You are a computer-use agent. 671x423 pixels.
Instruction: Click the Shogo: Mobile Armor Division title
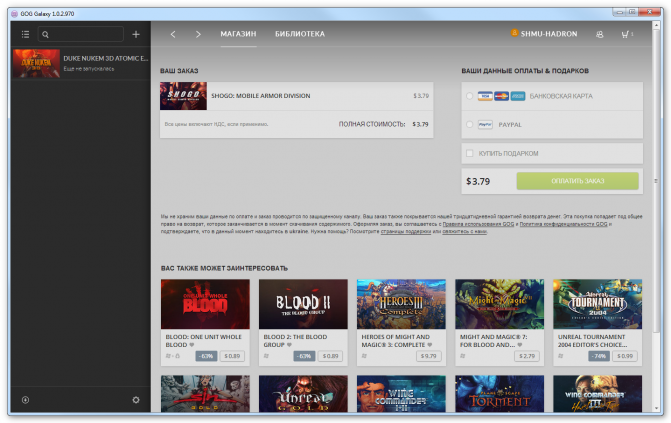tap(260, 96)
